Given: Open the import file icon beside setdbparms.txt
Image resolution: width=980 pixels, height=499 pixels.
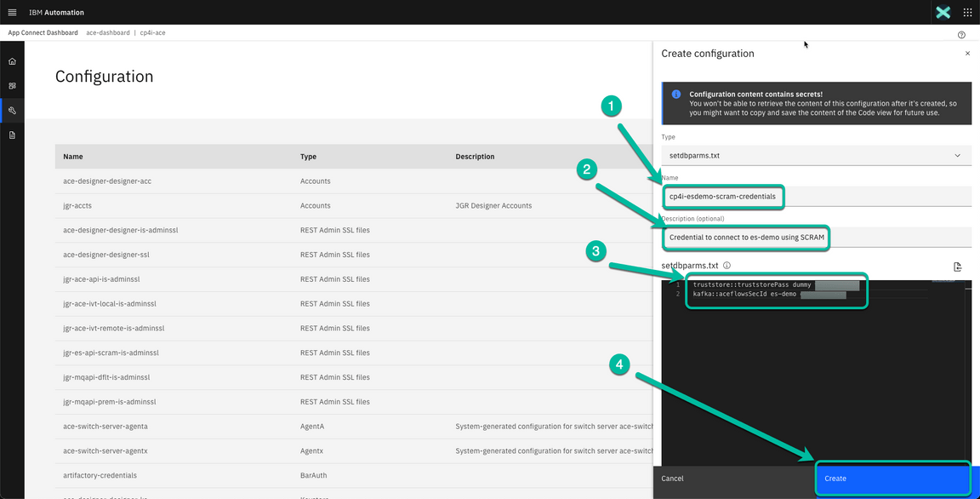Looking at the screenshot, I should pos(957,266).
